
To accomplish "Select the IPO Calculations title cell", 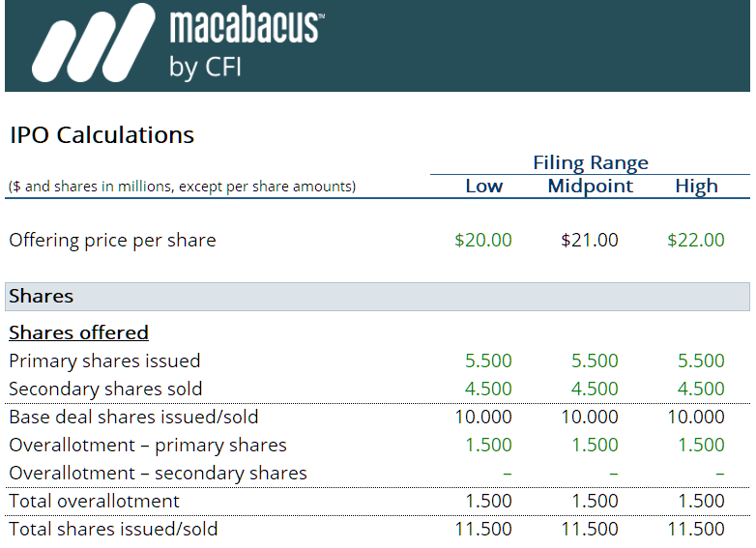I will click(x=102, y=135).
